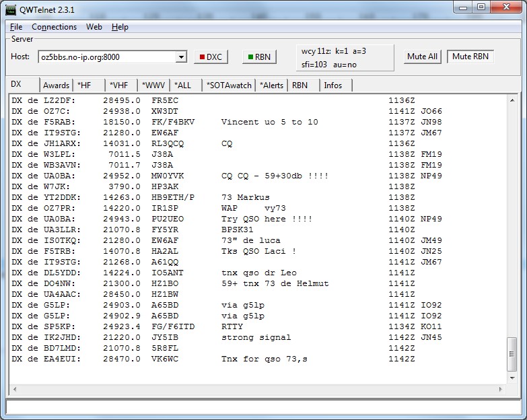Open the File menu

click(16, 27)
